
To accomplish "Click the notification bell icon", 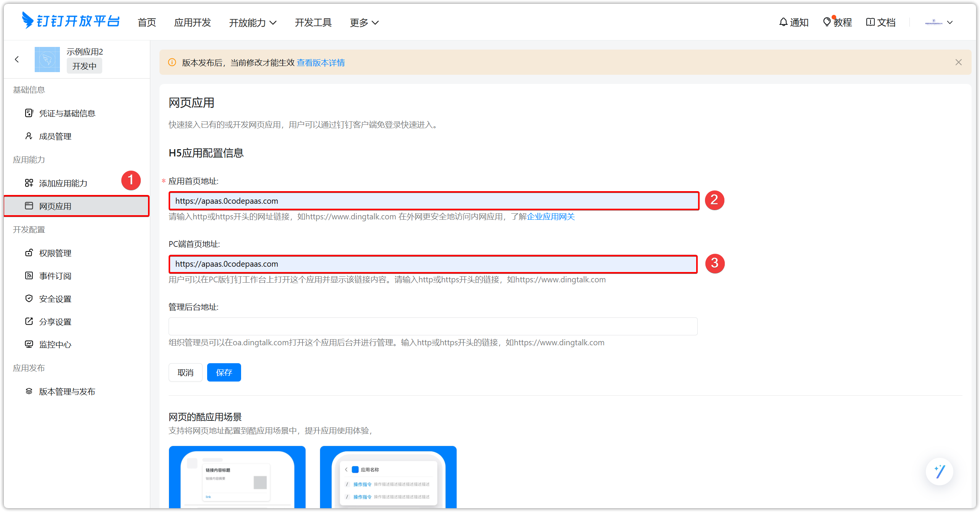I will [783, 22].
